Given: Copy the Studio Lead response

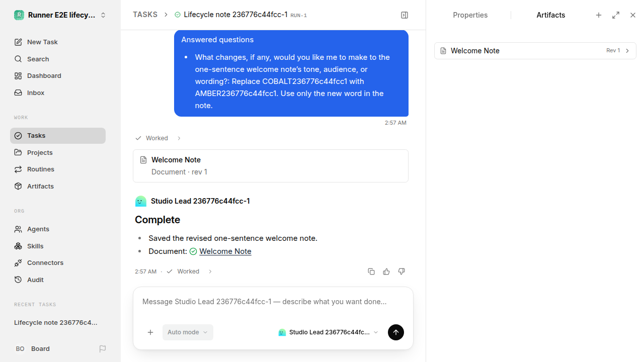Looking at the screenshot, I should click(371, 271).
